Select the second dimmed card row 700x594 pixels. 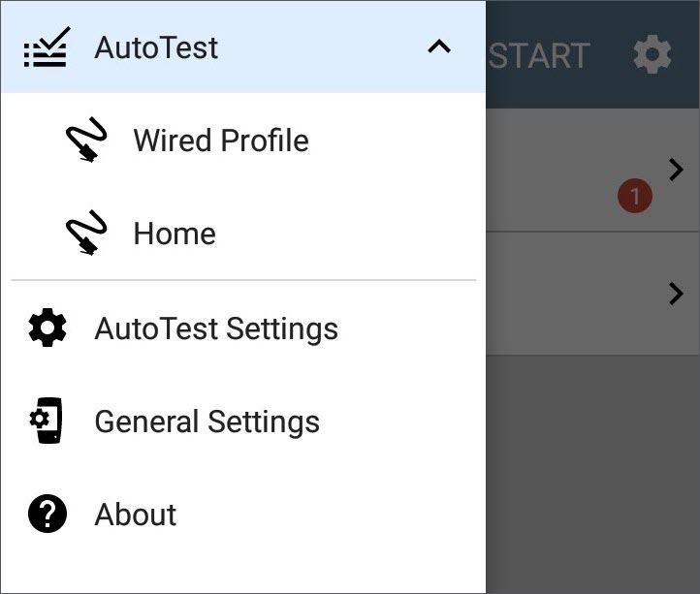tap(592, 294)
